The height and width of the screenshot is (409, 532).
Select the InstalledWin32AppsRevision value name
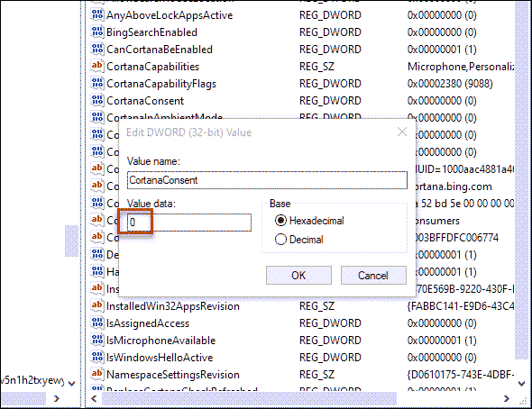[173, 306]
